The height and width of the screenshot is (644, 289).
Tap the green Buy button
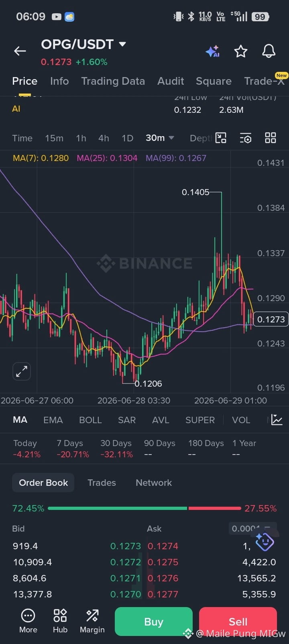click(154, 622)
